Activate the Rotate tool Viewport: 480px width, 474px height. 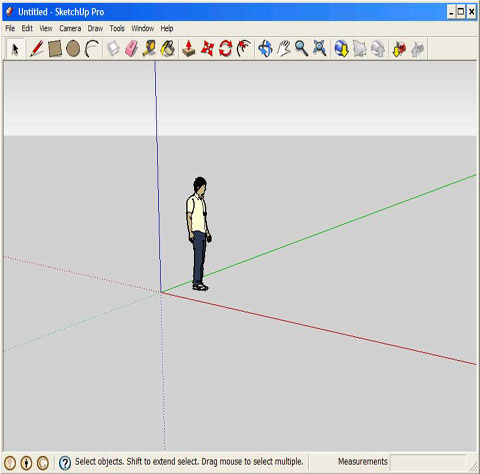(x=225, y=49)
